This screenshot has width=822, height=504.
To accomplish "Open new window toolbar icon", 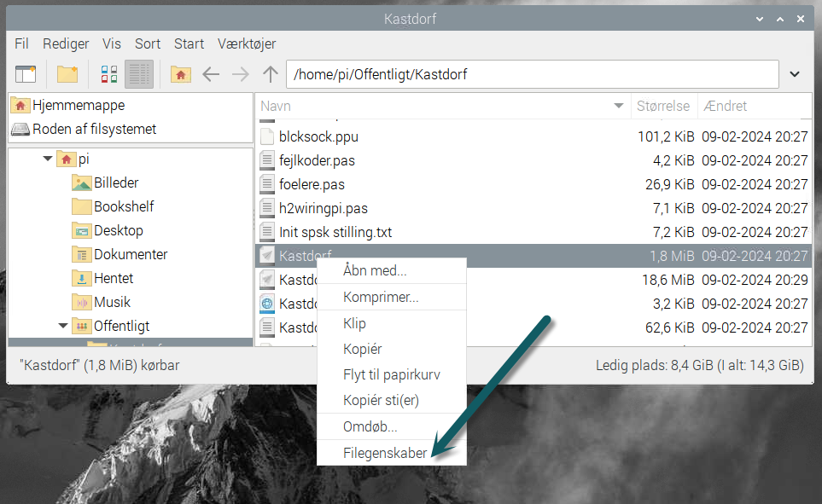I will click(x=26, y=74).
